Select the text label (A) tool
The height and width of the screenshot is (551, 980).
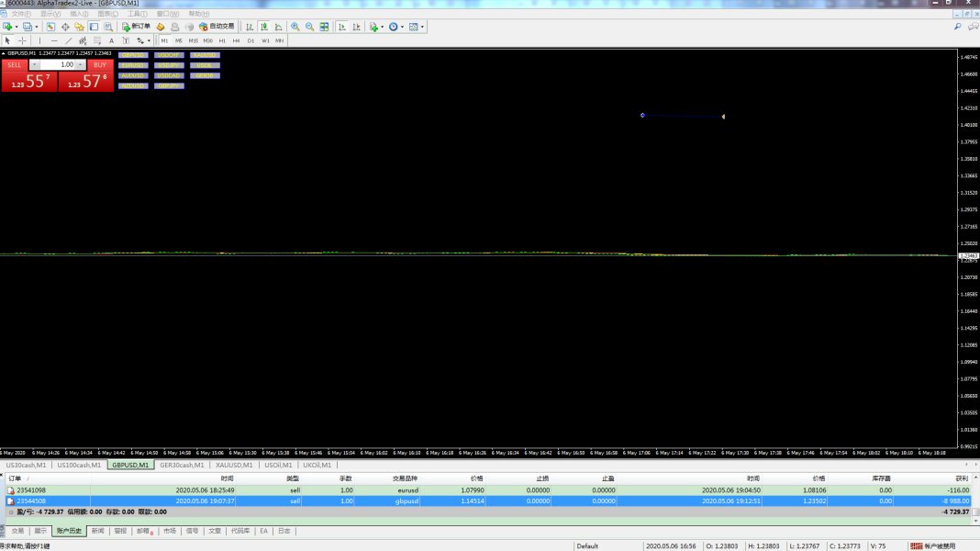click(x=112, y=40)
